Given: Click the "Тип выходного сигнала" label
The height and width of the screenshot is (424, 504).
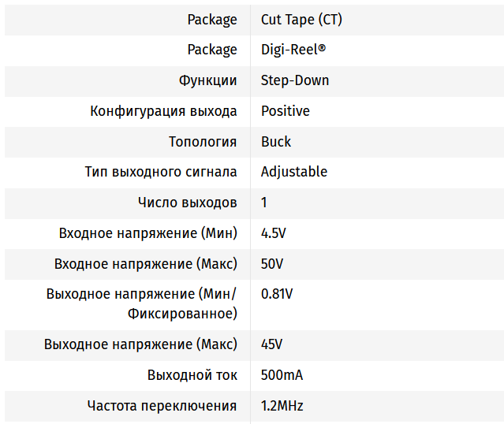Looking at the screenshot, I should pyautogui.click(x=161, y=172).
